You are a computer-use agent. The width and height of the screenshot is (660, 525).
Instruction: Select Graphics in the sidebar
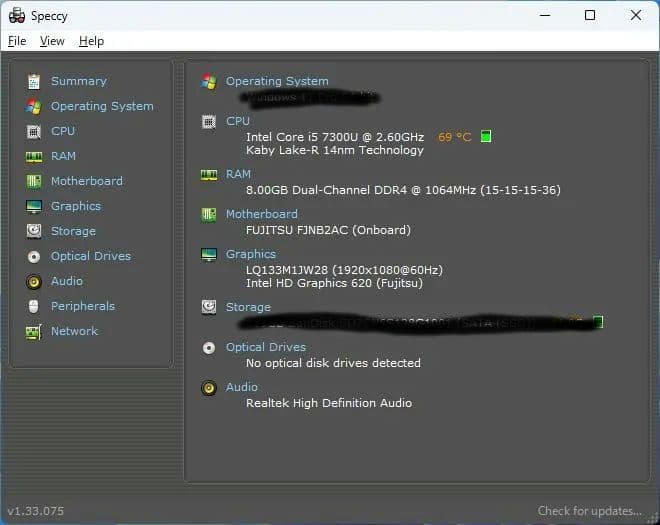click(x=76, y=206)
